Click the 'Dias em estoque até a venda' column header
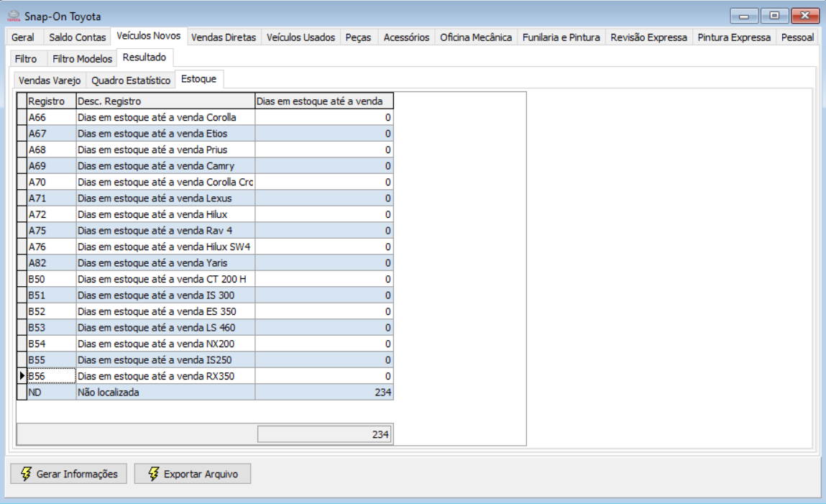 point(324,101)
